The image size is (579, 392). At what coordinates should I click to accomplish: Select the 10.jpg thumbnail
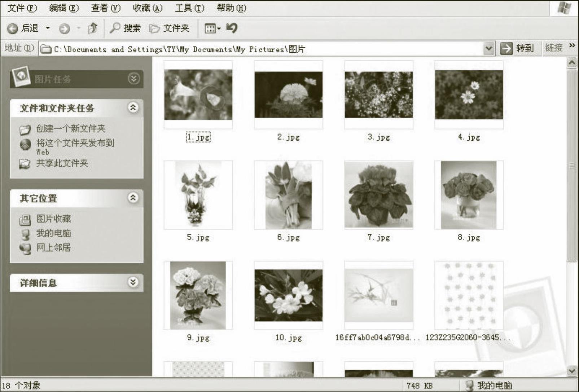(289, 295)
